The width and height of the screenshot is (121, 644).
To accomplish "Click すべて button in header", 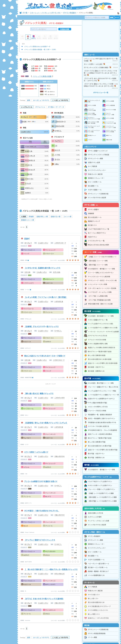I will [117, 17].
